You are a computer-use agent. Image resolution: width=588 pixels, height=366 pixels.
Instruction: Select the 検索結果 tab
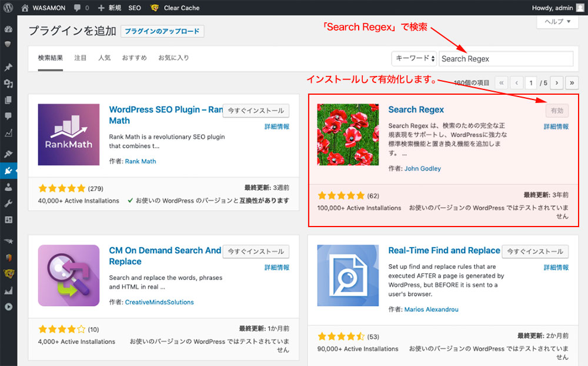[x=50, y=58]
